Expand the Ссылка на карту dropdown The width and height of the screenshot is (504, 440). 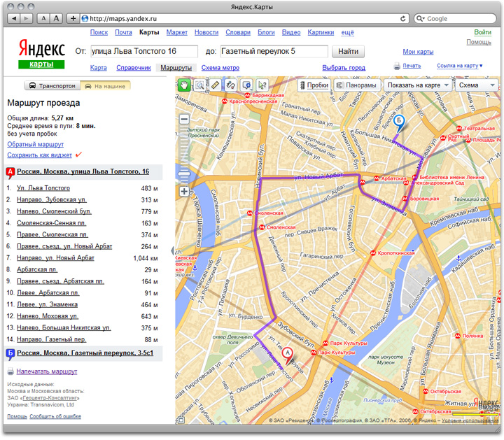pyautogui.click(x=460, y=66)
